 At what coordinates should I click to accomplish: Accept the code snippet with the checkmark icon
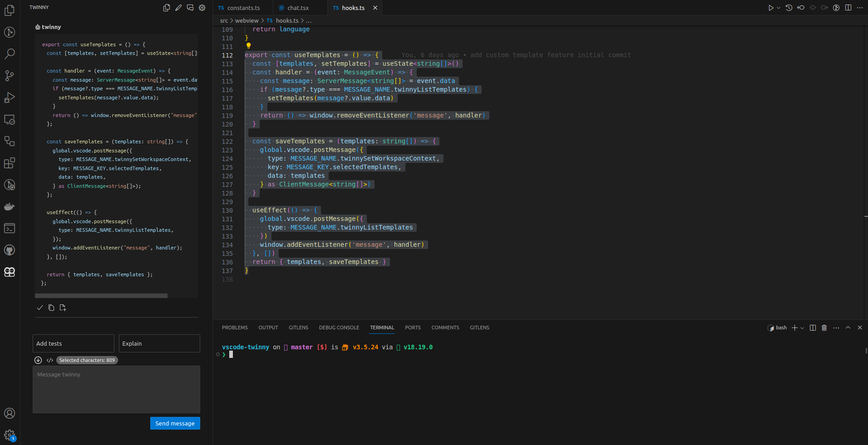pyautogui.click(x=40, y=308)
